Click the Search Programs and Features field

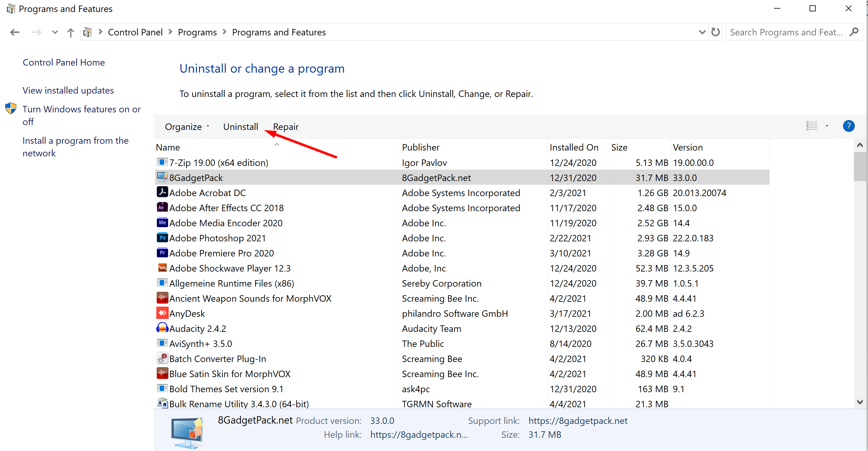coord(786,32)
